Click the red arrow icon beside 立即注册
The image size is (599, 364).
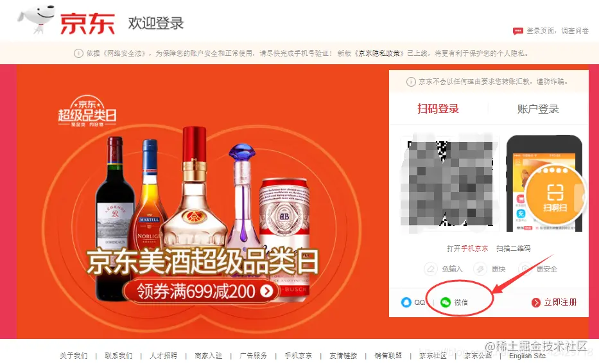pyautogui.click(x=536, y=302)
